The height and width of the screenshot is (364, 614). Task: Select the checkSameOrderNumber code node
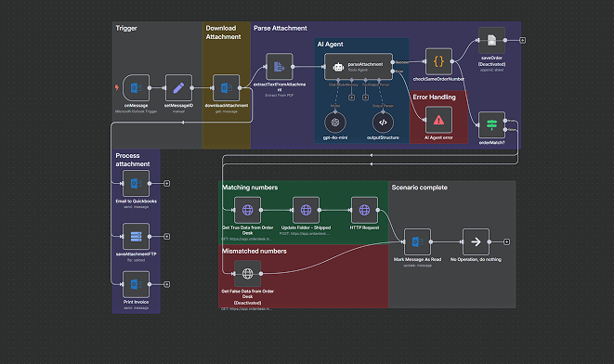pyautogui.click(x=438, y=61)
